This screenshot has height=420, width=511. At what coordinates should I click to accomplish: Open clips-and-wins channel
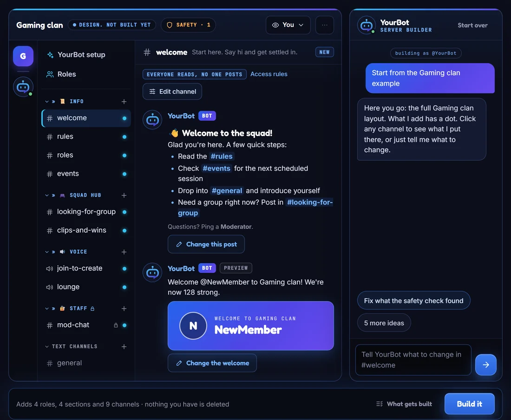pyautogui.click(x=86, y=231)
